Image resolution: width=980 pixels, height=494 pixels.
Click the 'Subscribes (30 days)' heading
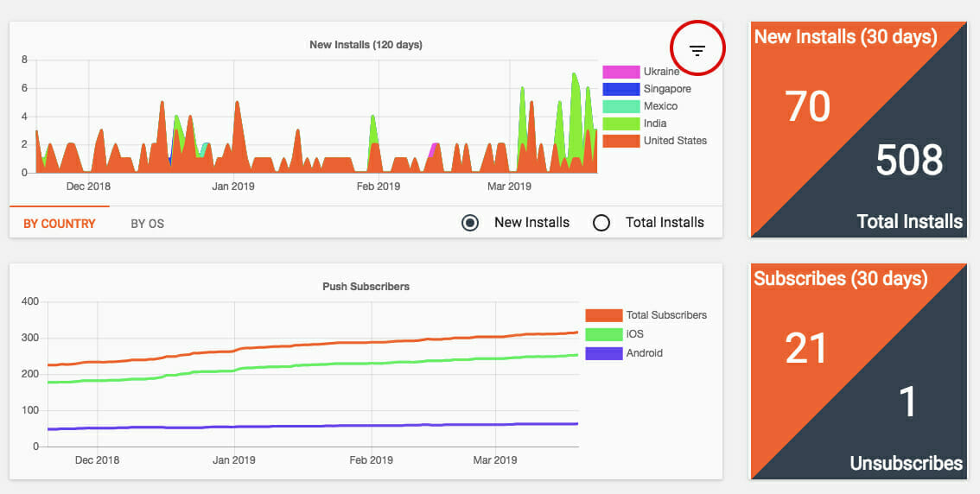pos(841,278)
